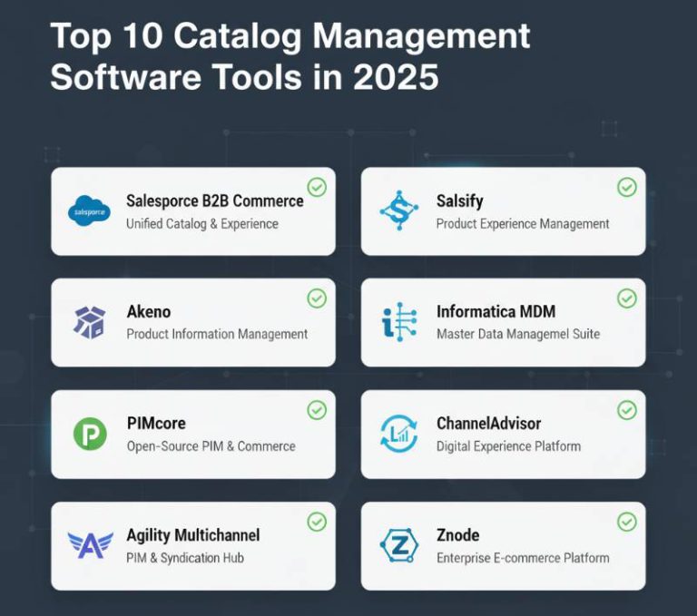
Task: Select the PIMcore title text
Action: (156, 423)
